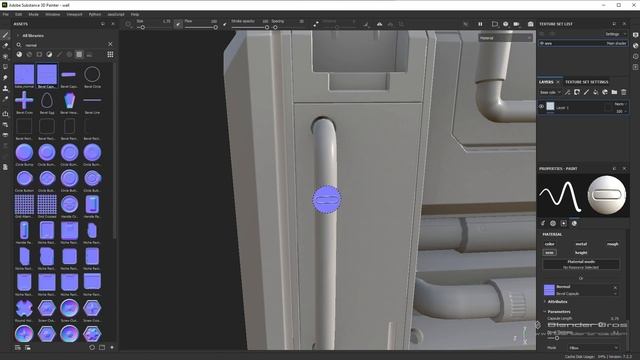Screen dimensions: 640x360
Task: Open the File menu
Action: [6, 14]
